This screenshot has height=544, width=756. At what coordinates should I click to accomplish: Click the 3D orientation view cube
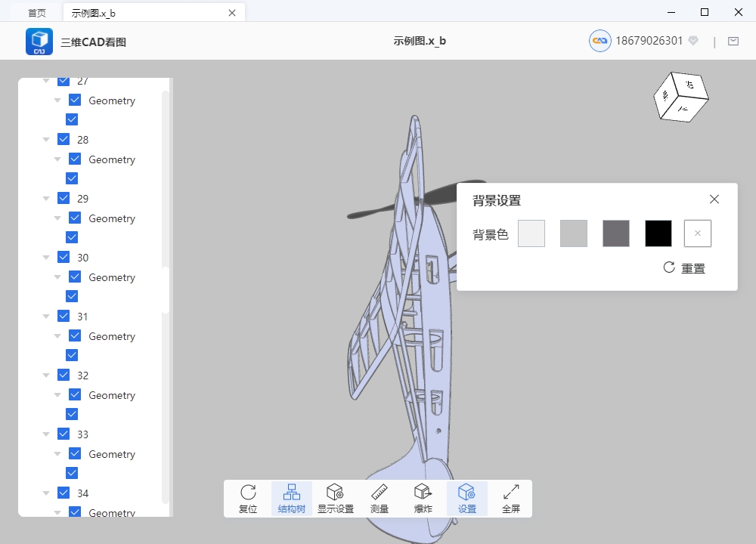pyautogui.click(x=680, y=96)
